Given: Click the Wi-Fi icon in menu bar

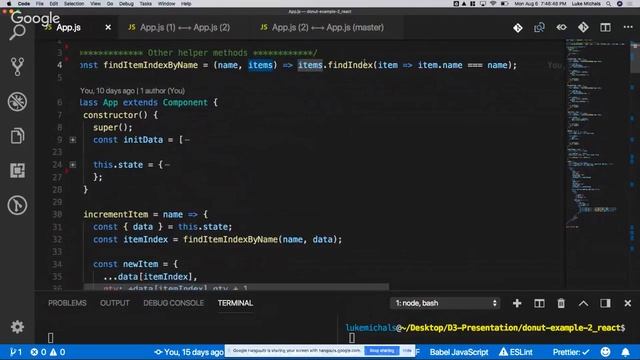Looking at the screenshot, I should (493, 4).
